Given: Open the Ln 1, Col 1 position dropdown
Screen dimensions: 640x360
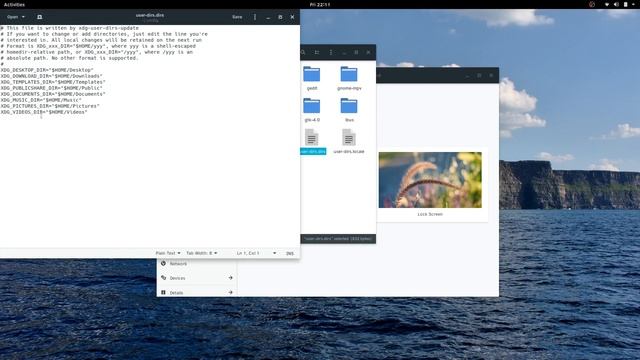Looking at the screenshot, I should pyautogui.click(x=256, y=253).
